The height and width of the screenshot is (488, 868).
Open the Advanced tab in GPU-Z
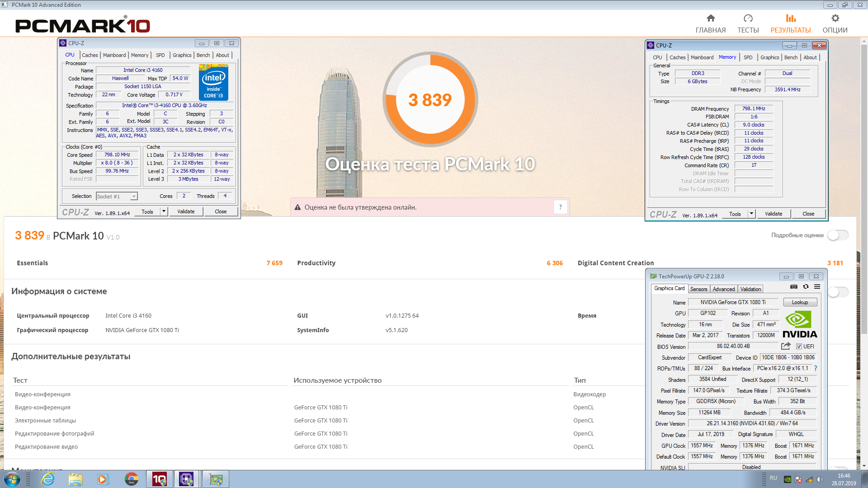point(723,289)
